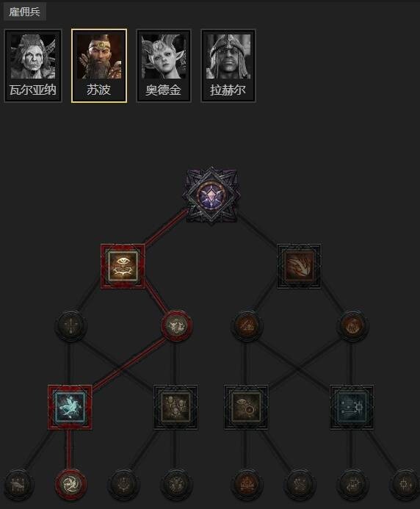Click the purple gem root skill node
The height and width of the screenshot is (509, 420).
click(x=212, y=196)
